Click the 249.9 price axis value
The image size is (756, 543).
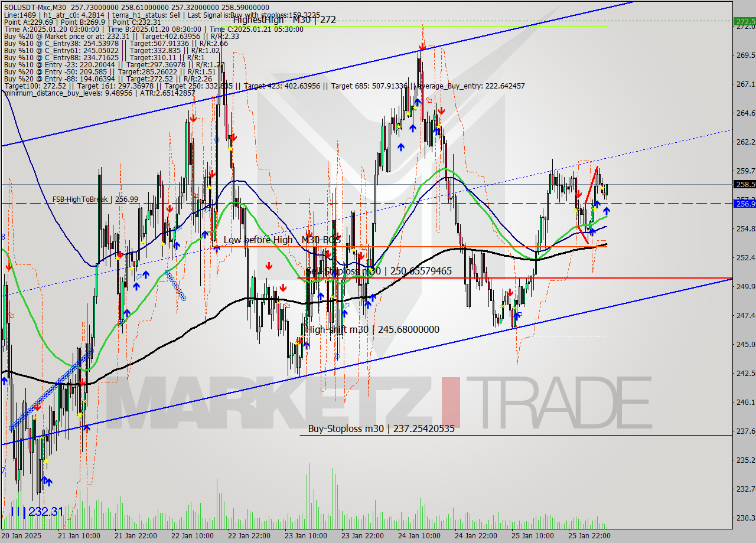[745, 287]
